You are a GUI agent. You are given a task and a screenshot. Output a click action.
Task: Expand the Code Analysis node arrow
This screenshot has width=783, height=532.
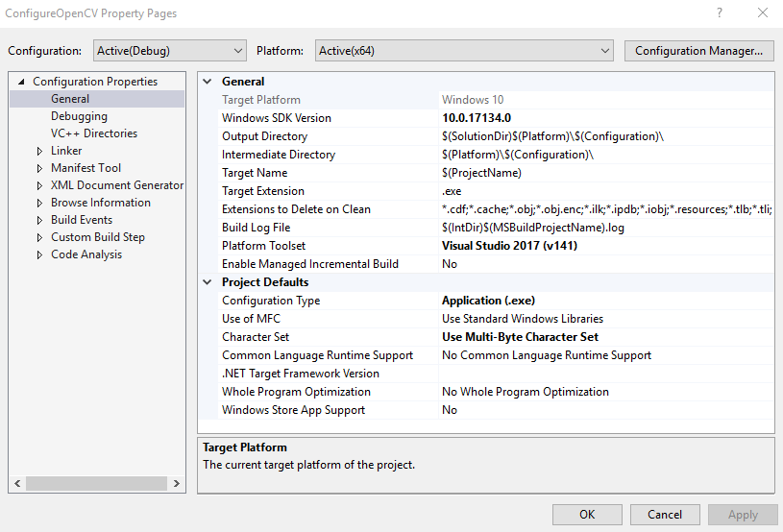(x=39, y=254)
